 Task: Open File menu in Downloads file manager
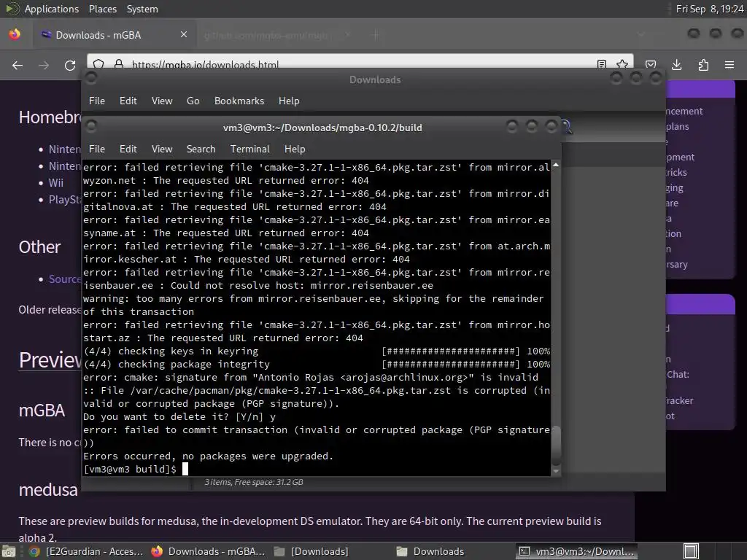pyautogui.click(x=97, y=101)
